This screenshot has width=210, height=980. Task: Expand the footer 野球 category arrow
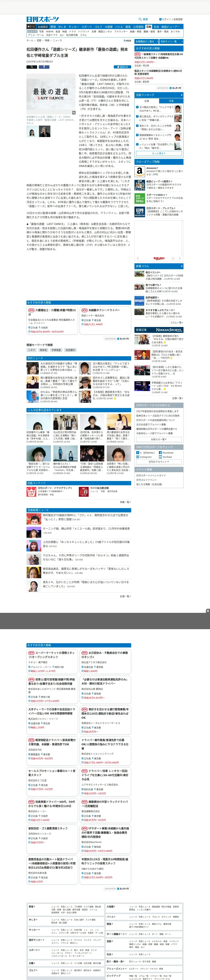pos(35,906)
